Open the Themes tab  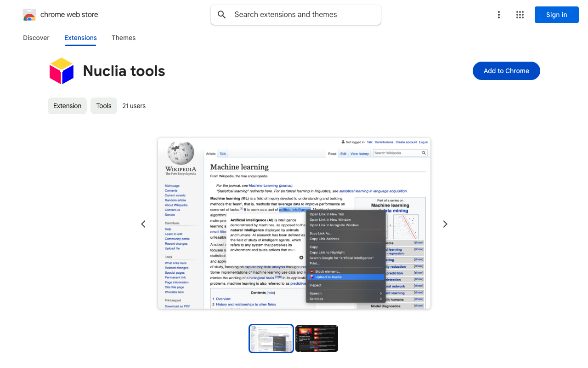tap(124, 38)
